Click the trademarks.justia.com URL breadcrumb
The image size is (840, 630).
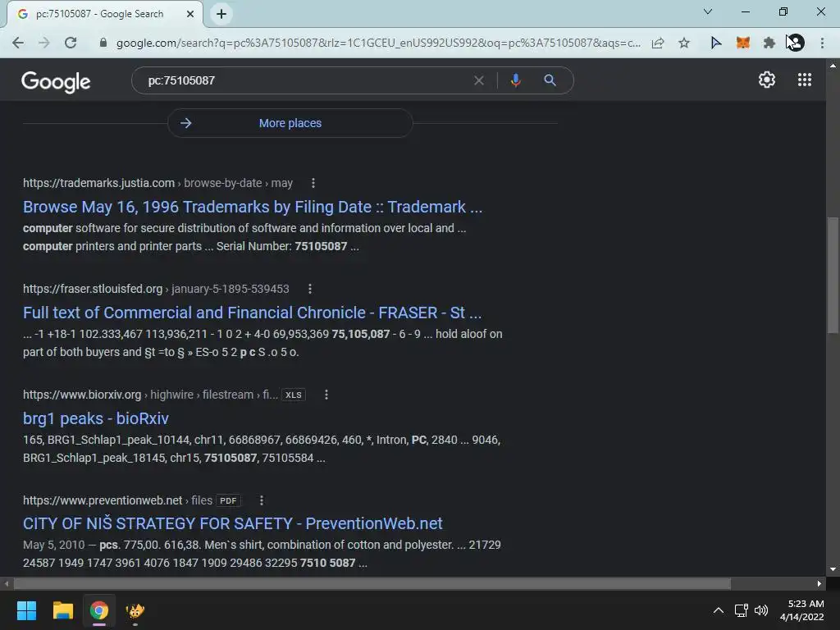click(157, 183)
